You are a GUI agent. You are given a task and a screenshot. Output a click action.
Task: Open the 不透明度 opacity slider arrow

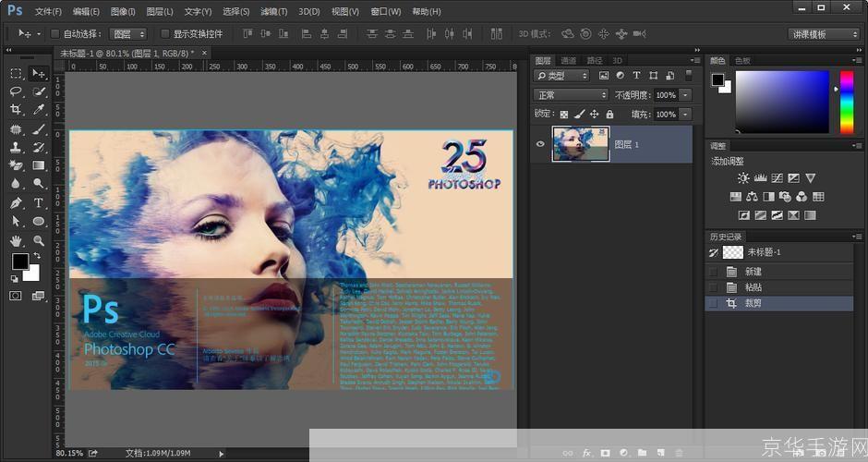click(x=685, y=95)
